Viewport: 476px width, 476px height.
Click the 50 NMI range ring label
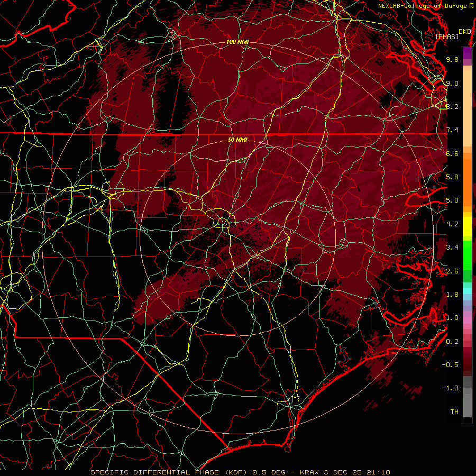(237, 140)
